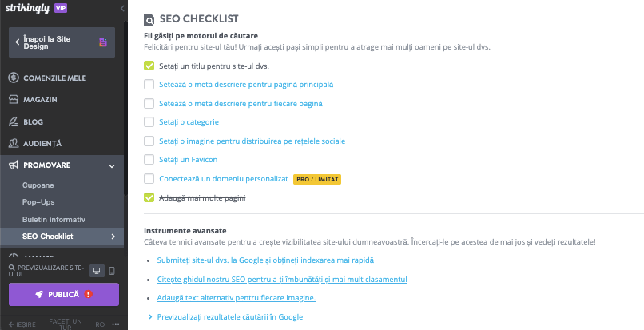
Task: Click the Înapoi la Site Design button
Action: click(x=62, y=42)
